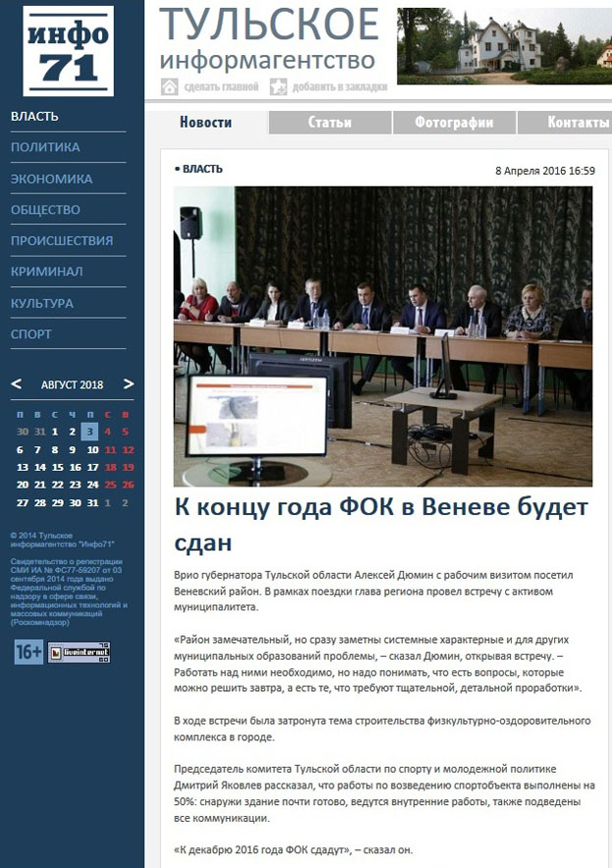The image size is (612, 868).
Task: Click the 'добавить в закладки' link
Action: pos(339,87)
